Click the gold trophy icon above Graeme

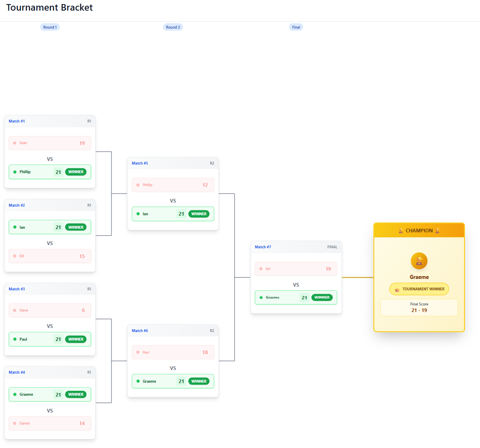419,261
